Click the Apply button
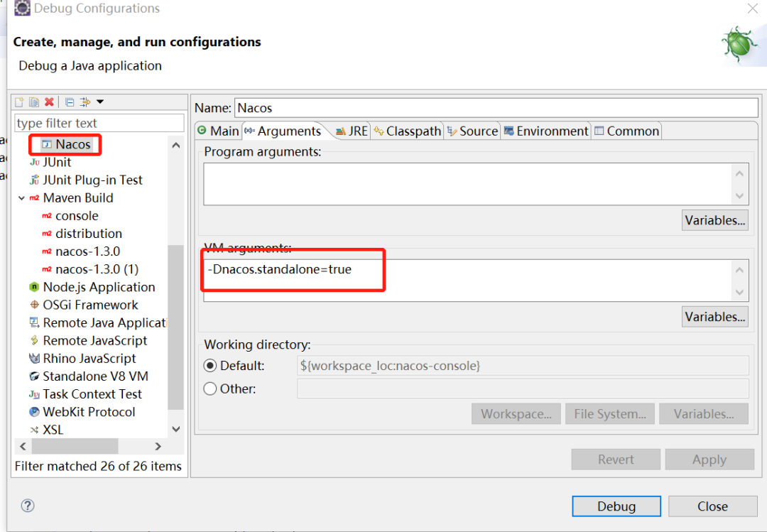The height and width of the screenshot is (532, 767). click(709, 460)
